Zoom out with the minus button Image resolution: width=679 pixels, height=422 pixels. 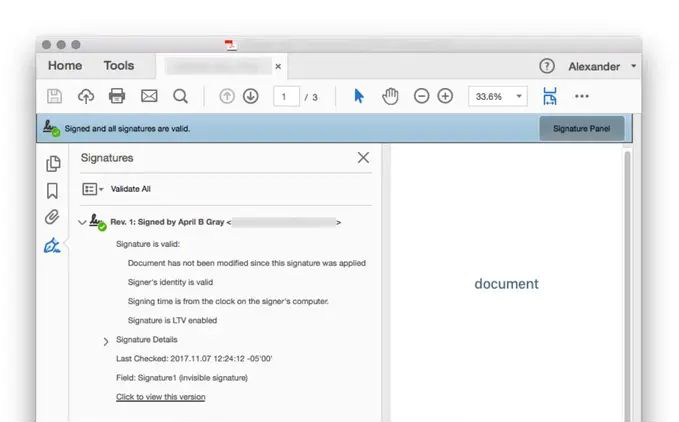tap(421, 96)
